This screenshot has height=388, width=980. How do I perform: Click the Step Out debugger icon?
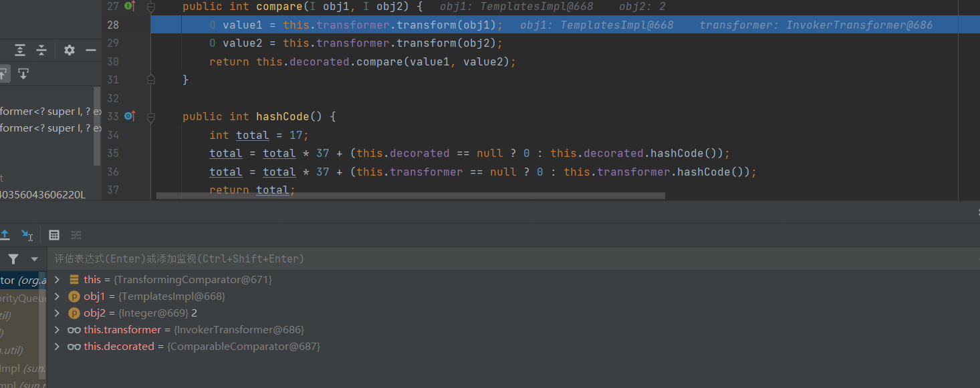(5, 235)
